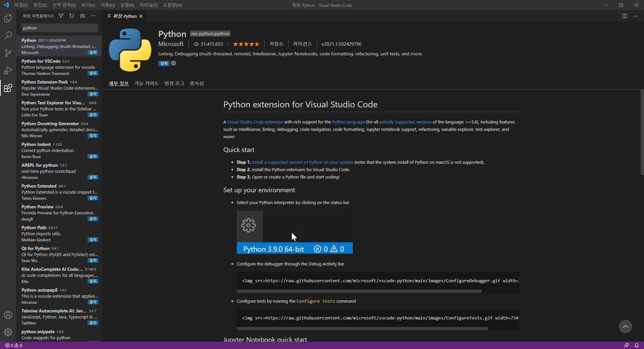
Task: Click the VS Code logo in title bar
Action: [x=6, y=5]
